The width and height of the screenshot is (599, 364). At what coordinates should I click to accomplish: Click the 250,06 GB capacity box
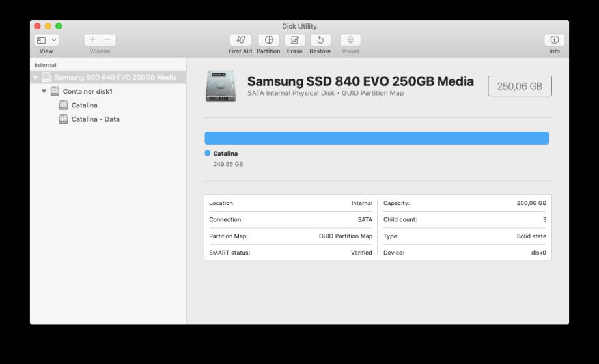click(x=520, y=86)
